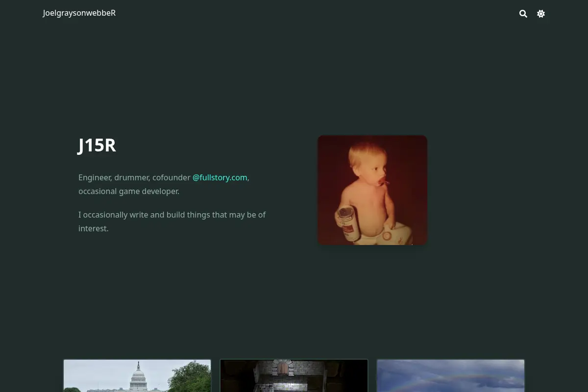Image resolution: width=588 pixels, height=392 pixels.
Task: Click the word "cofounder" in the bio
Action: coord(171,177)
